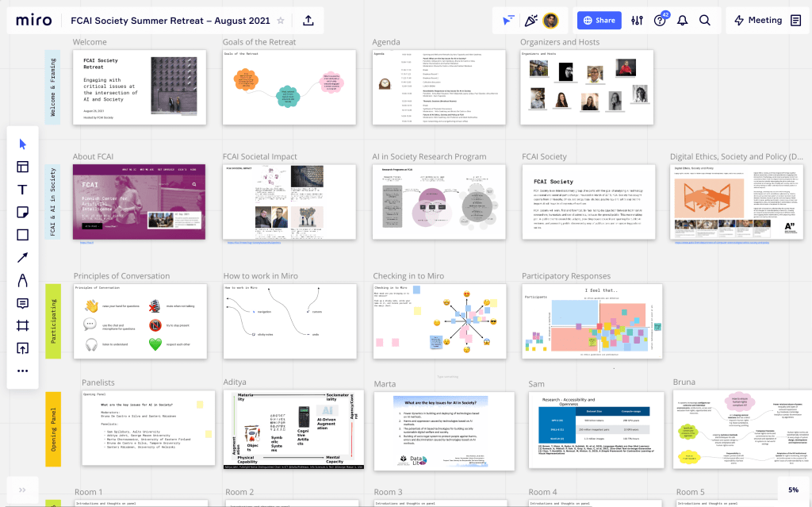Open the board settings sliders menu
Viewport: 812px width, 507px height.
click(637, 21)
